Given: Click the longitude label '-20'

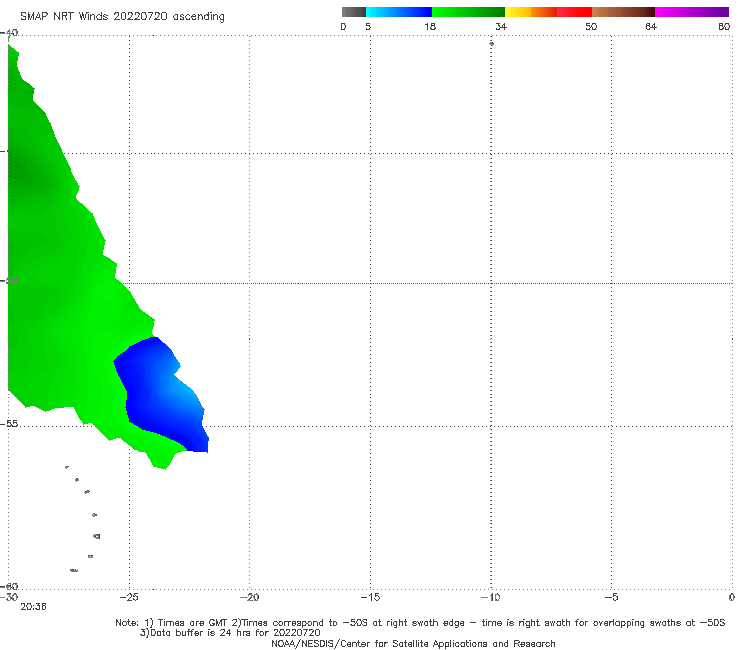Looking at the screenshot, I should [x=250, y=597].
